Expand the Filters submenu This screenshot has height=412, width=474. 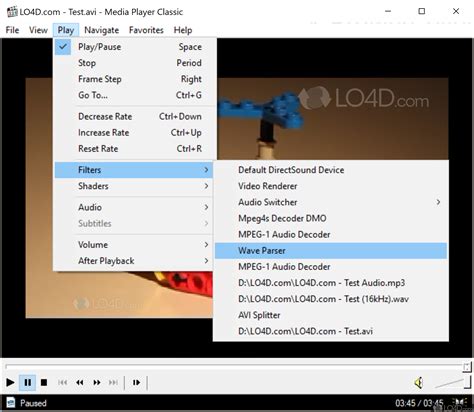point(134,170)
